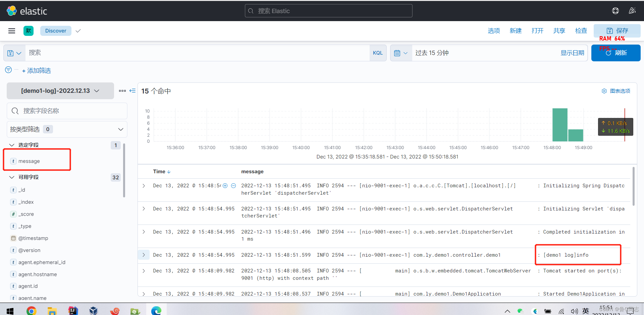Click the volume icon in system tray
Image resolution: width=644 pixels, height=315 pixels.
(x=574, y=311)
